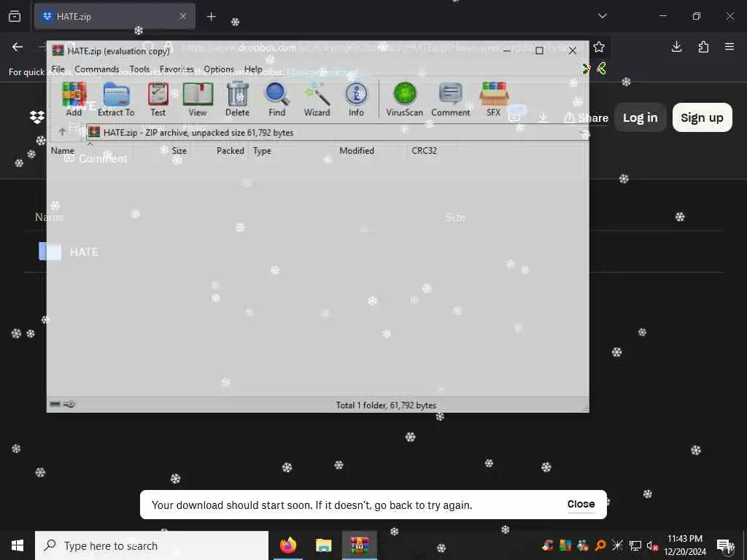
Task: Select the HATE.zip browser tab
Action: (x=115, y=16)
